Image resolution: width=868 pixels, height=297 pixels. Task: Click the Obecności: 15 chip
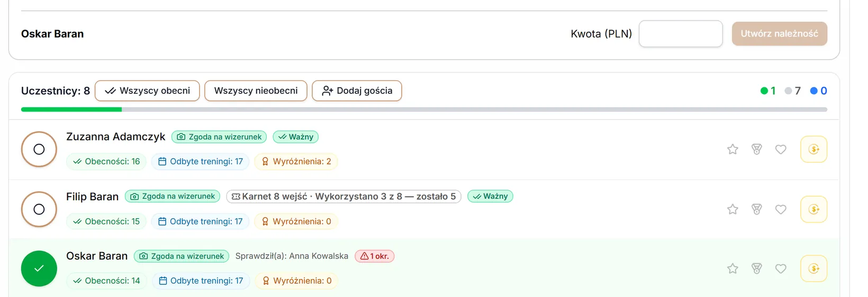[106, 221]
